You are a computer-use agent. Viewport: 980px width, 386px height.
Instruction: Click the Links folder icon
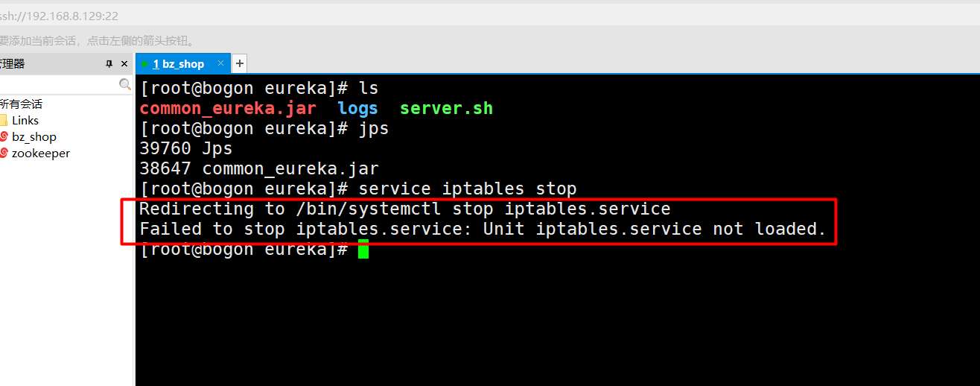coord(3,120)
